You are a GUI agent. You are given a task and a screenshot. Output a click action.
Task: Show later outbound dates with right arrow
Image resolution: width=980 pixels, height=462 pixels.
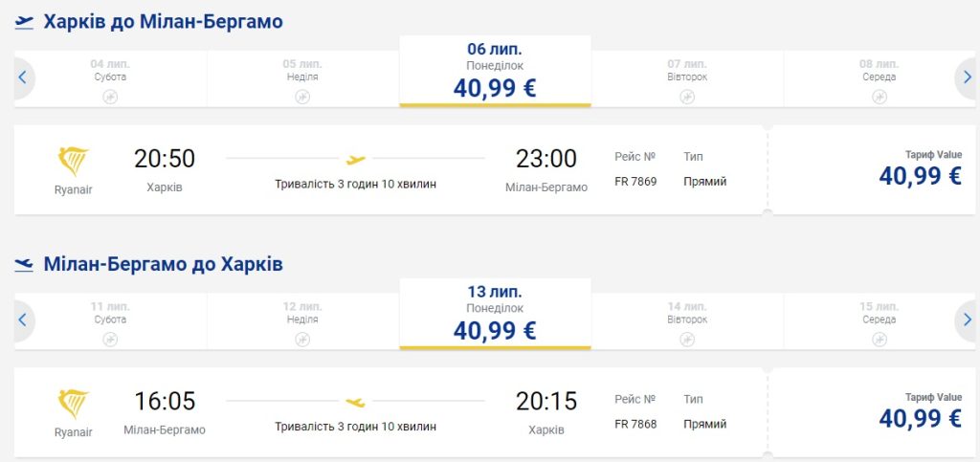click(967, 78)
